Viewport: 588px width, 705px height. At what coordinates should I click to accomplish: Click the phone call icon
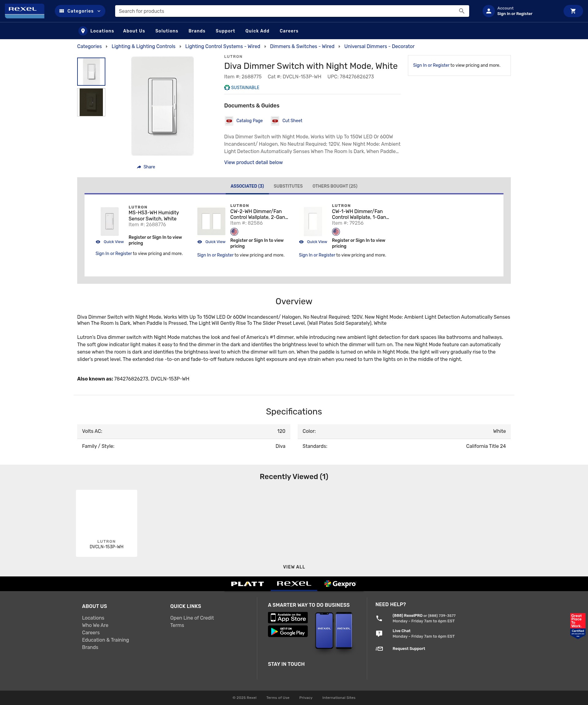click(379, 618)
